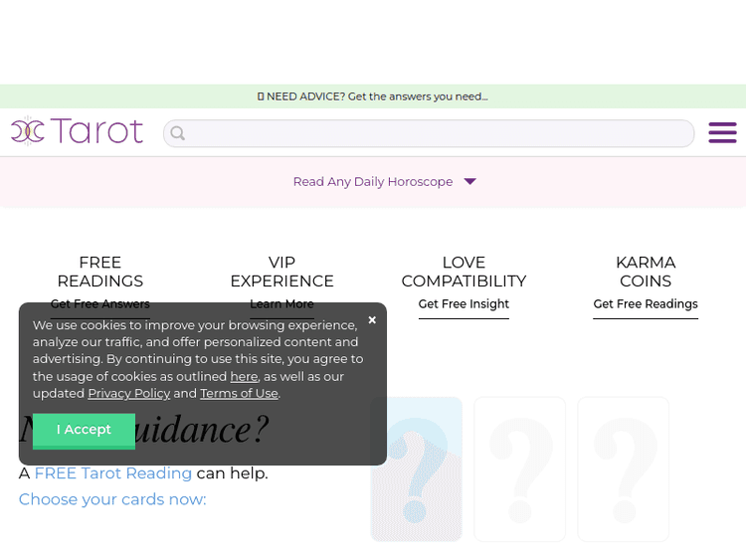This screenshot has width=746, height=560.
Task: Click the Tarot logo
Action: (x=77, y=130)
